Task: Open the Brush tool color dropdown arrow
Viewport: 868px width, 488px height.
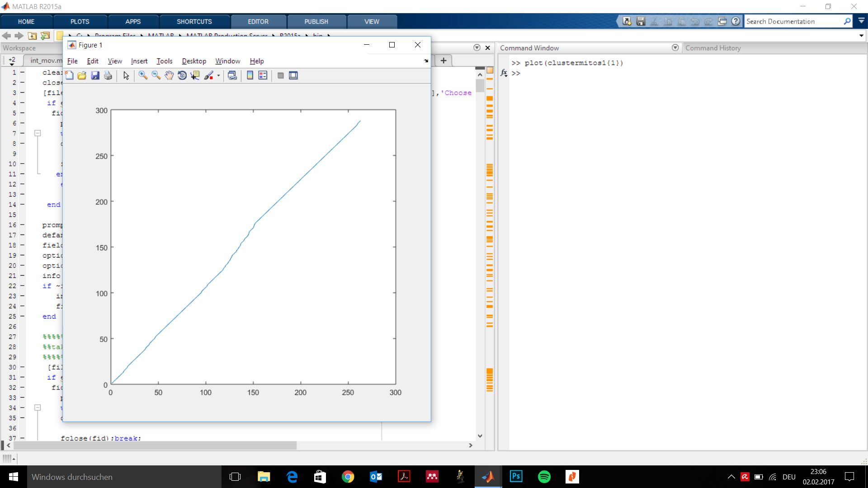Action: (x=219, y=76)
